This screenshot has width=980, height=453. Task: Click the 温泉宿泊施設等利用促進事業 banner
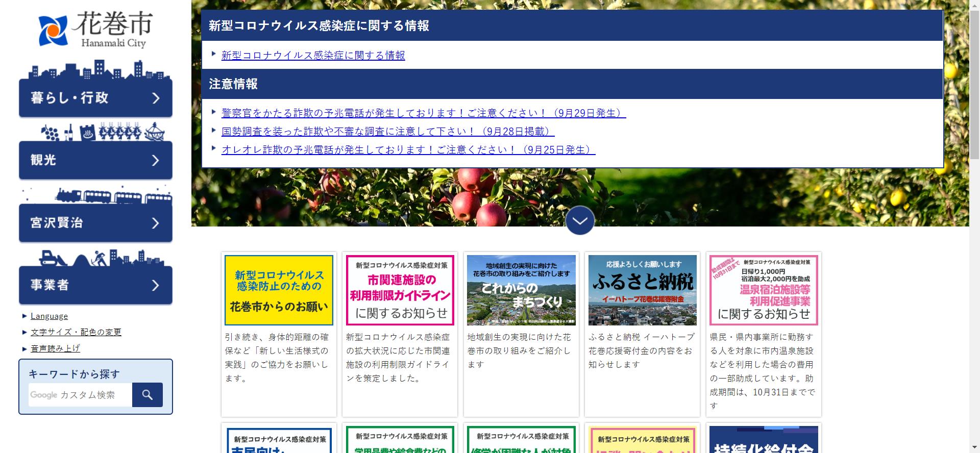click(764, 290)
